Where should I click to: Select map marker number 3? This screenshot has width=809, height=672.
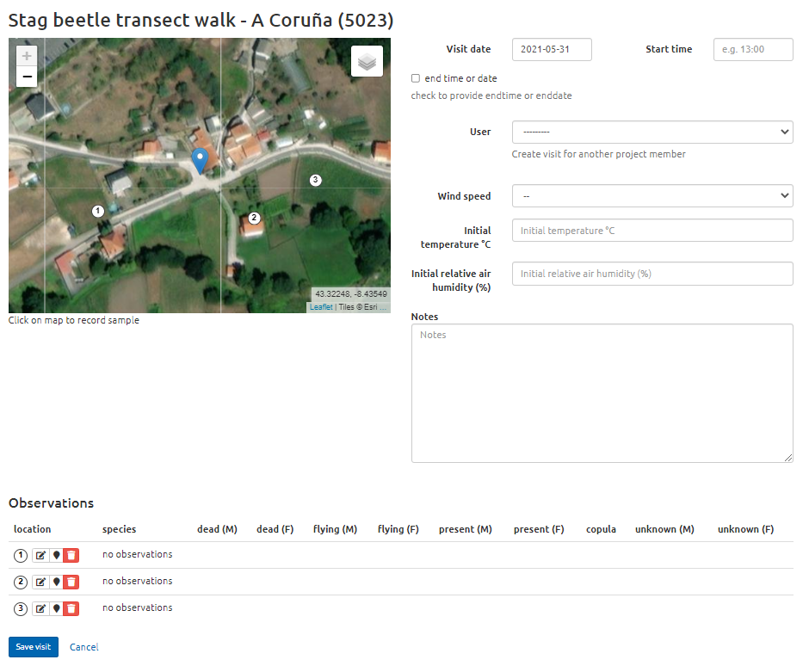[315, 180]
